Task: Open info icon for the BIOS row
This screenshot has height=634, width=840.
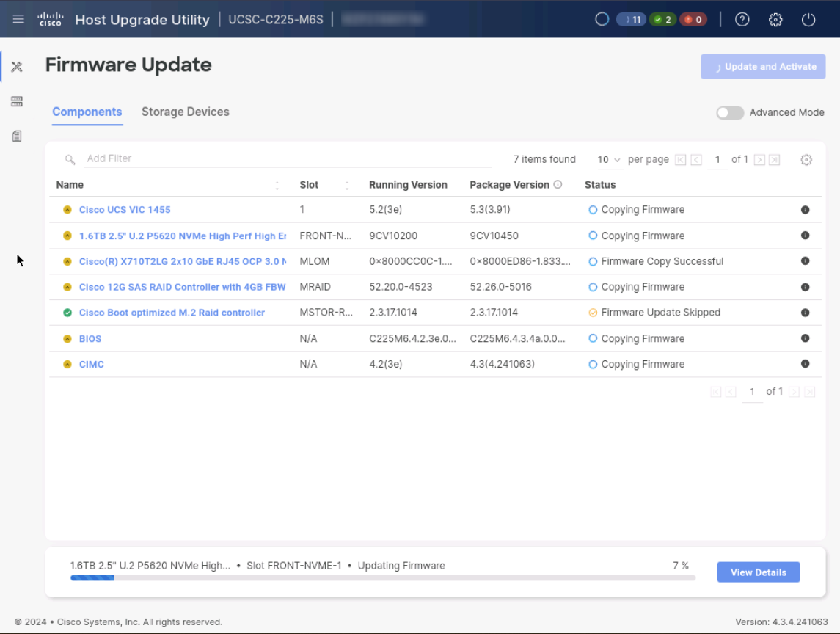Action: point(806,338)
